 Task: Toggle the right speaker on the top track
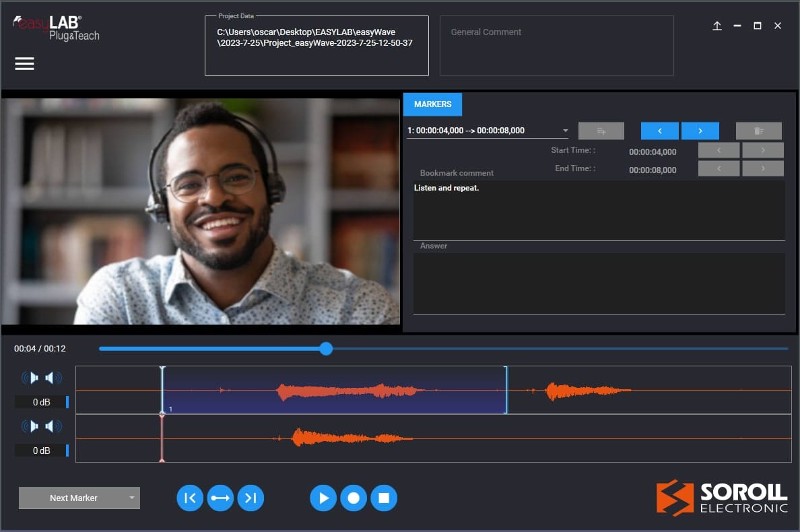[53, 378]
